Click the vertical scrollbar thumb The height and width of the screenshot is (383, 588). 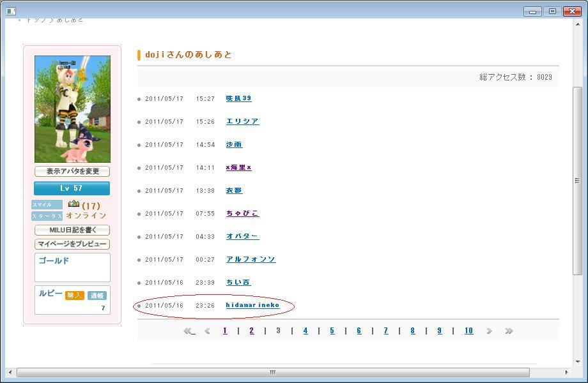577,181
